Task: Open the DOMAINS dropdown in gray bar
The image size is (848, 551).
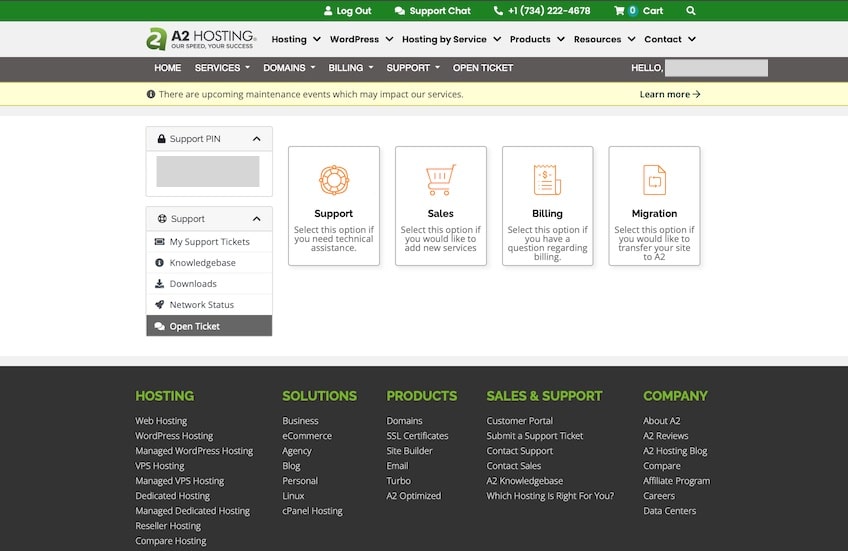Action: (289, 68)
